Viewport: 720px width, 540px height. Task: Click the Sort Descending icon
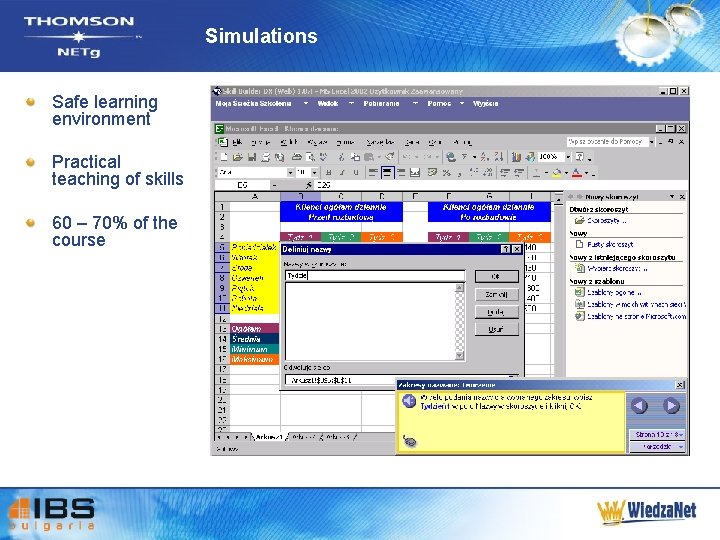tap(499, 157)
